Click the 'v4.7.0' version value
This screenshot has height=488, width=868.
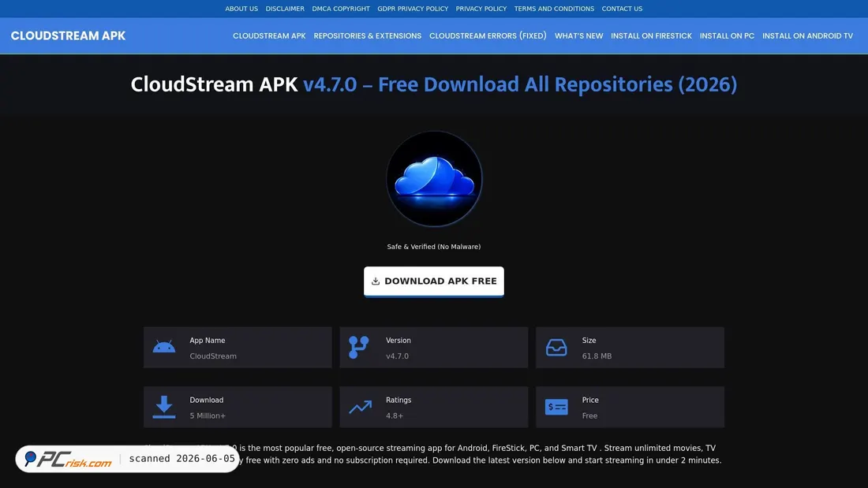(398, 356)
